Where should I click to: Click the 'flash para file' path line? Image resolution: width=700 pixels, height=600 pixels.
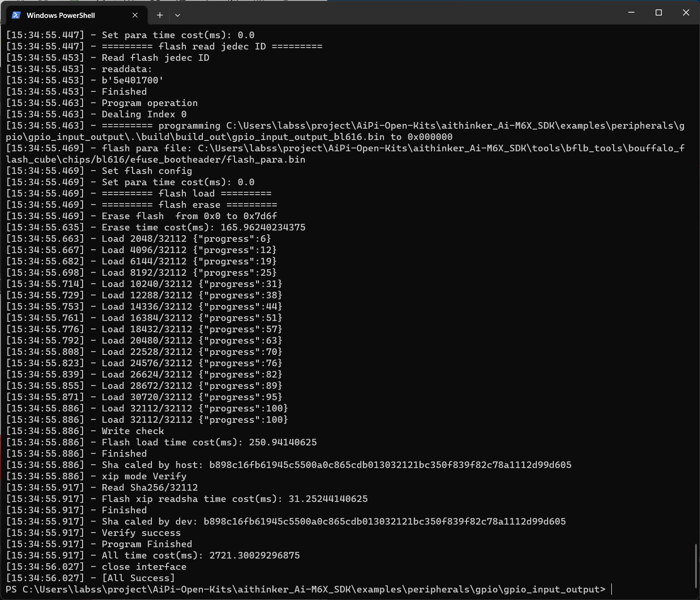(345, 154)
